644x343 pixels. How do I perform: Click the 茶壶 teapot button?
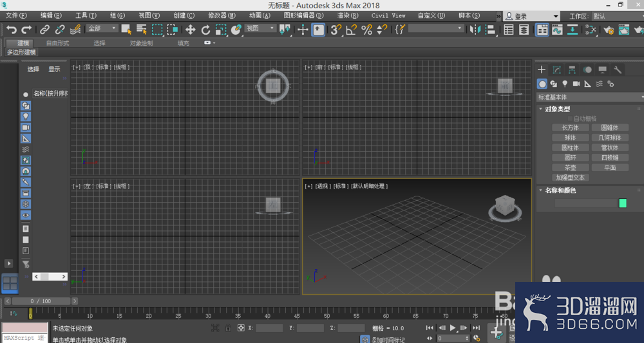click(570, 167)
